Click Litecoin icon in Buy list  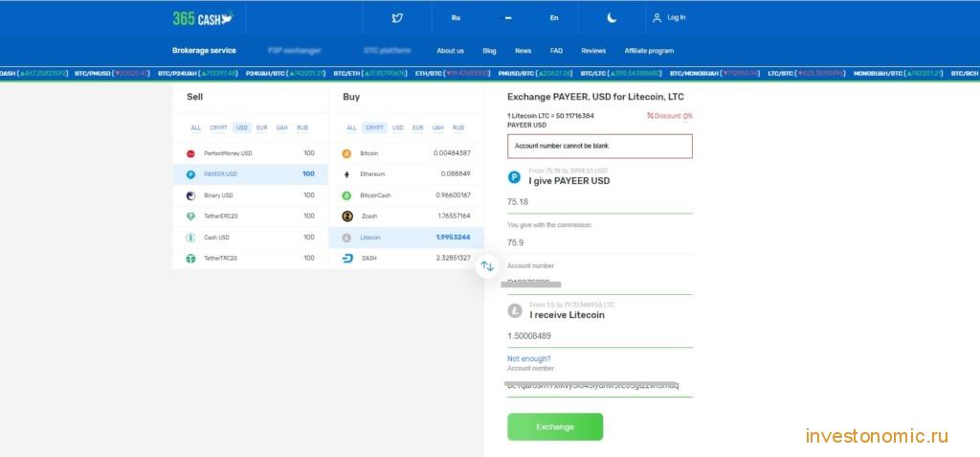pyautogui.click(x=346, y=238)
